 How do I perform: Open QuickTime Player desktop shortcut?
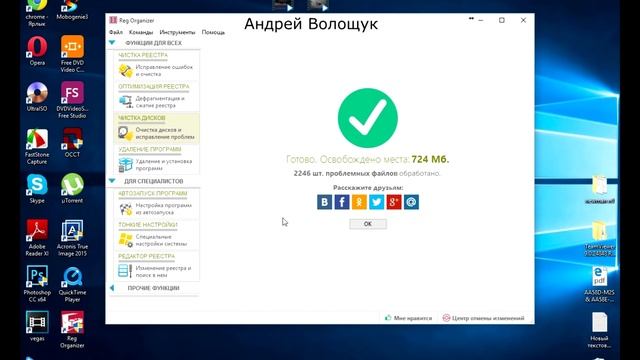(72, 284)
